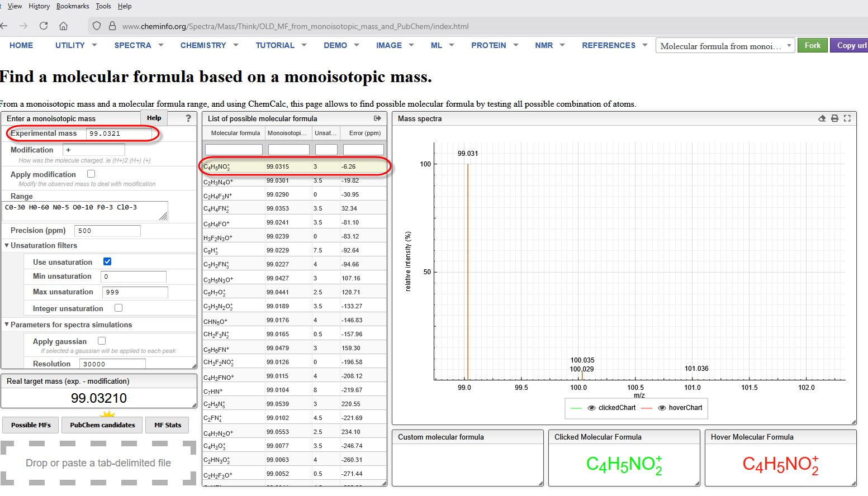Screen dimensions: 868x496
Task: Collapse the Unsaturation filters section
Action: 7,245
